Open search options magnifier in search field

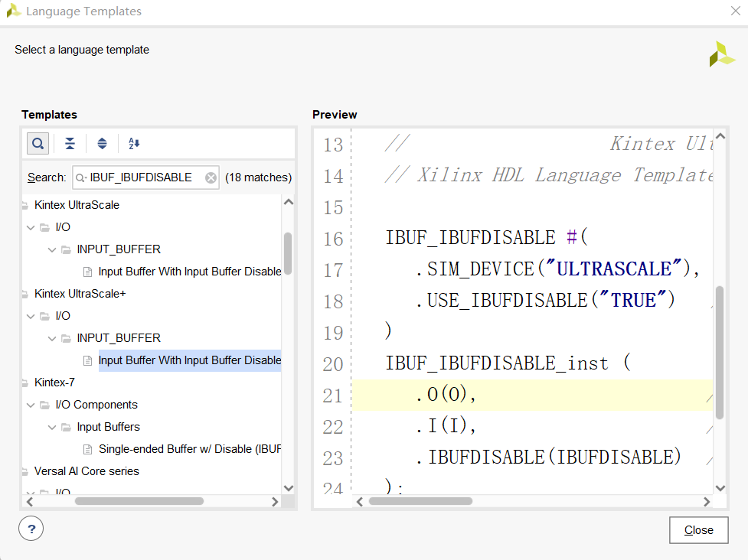[80, 177]
